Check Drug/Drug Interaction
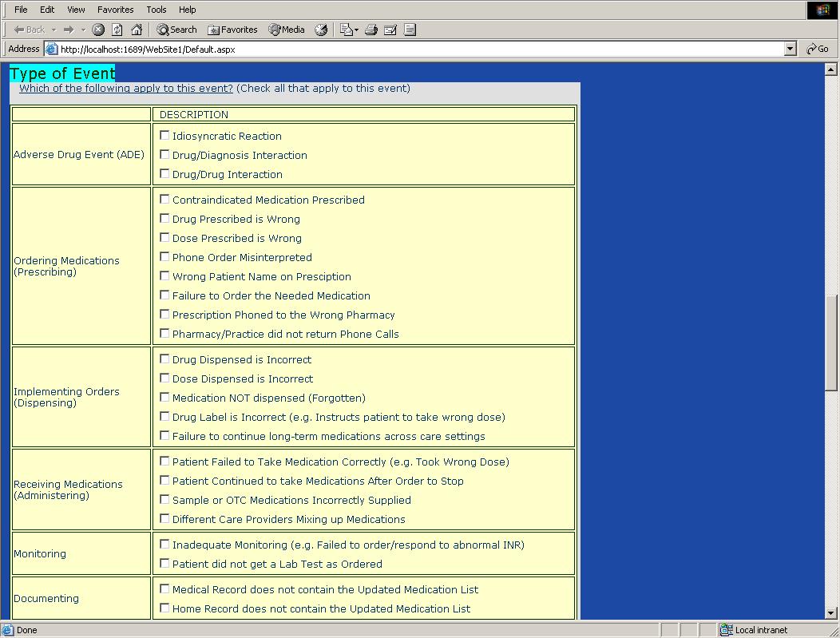840x638 pixels. point(164,174)
